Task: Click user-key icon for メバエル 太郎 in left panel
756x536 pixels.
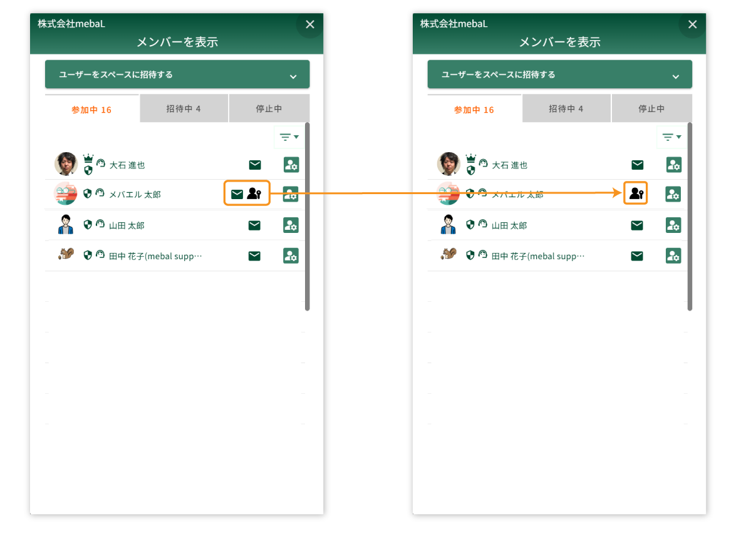Action: [x=254, y=193]
